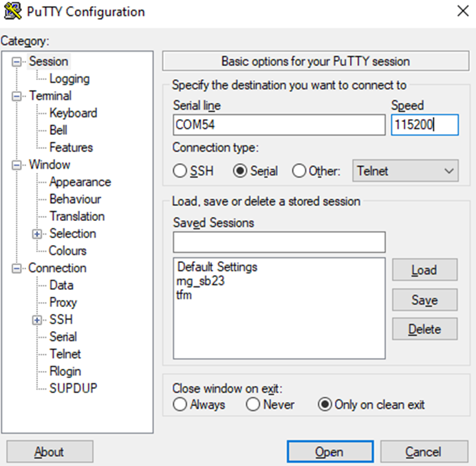Collapse the Window tree node
476x466 pixels.
(17, 165)
